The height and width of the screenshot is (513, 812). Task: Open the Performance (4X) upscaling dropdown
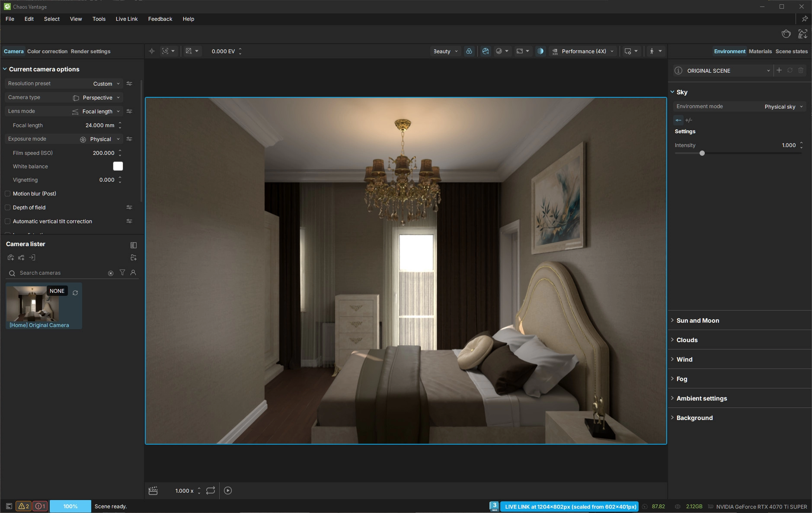[584, 51]
